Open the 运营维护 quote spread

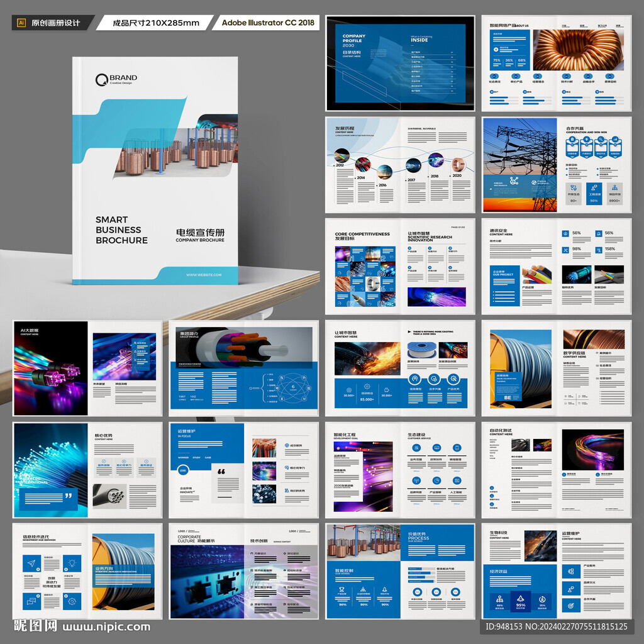coord(244,470)
